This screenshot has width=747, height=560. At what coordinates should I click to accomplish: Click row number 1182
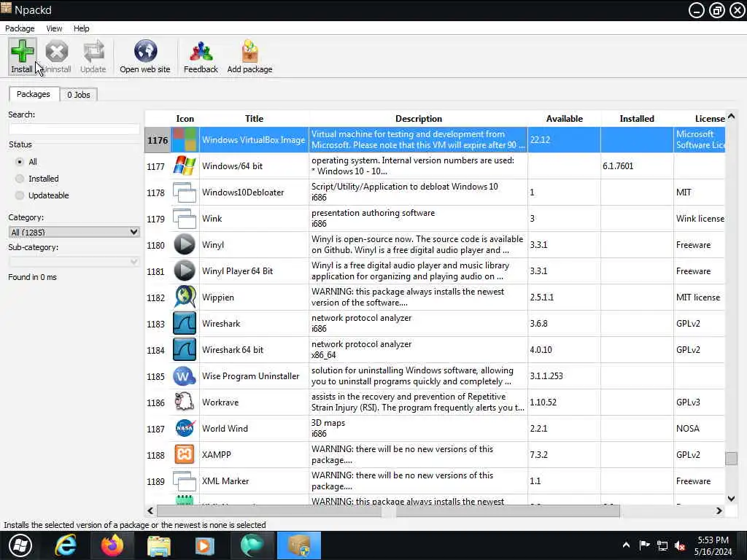tap(158, 297)
